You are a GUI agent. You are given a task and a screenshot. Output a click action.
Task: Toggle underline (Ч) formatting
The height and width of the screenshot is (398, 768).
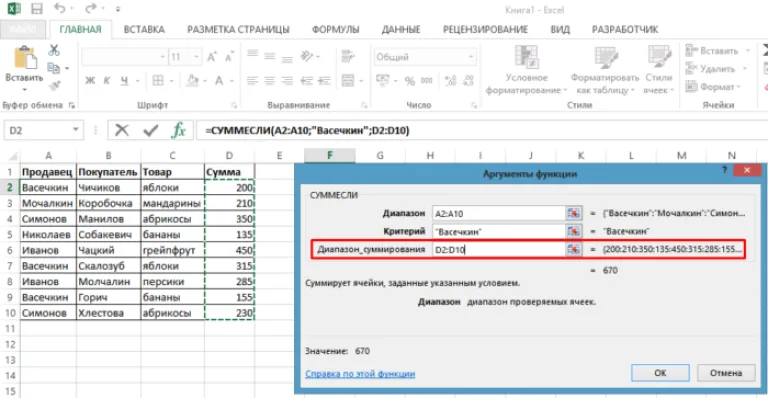[x=124, y=80]
